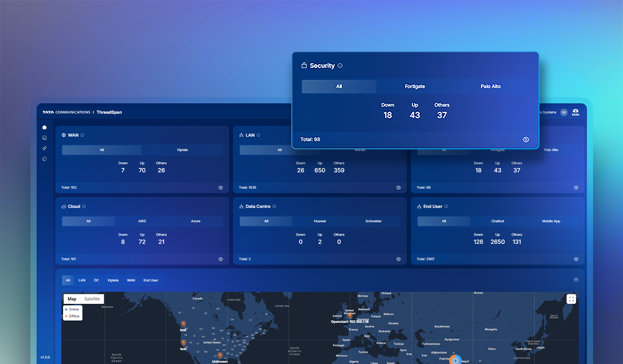Viewport: 623px width, 364px height.
Task: Filter map by End User
Action: pos(151,281)
